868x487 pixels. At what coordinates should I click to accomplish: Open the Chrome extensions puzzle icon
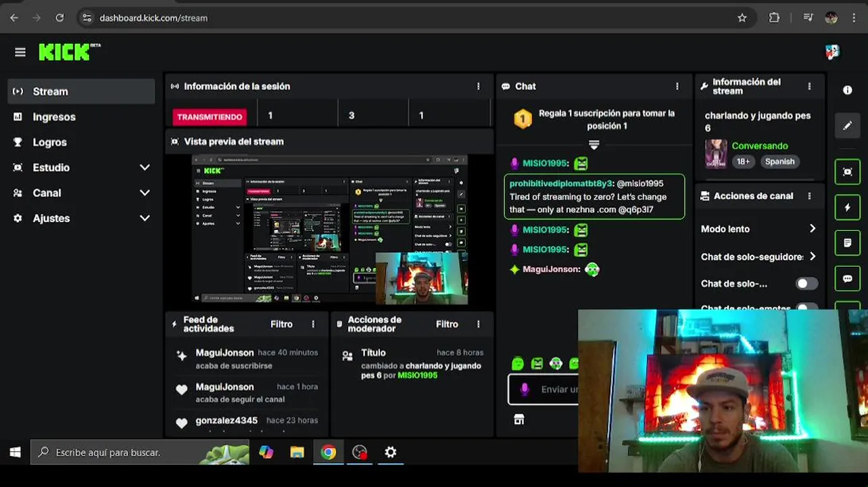[775, 18]
